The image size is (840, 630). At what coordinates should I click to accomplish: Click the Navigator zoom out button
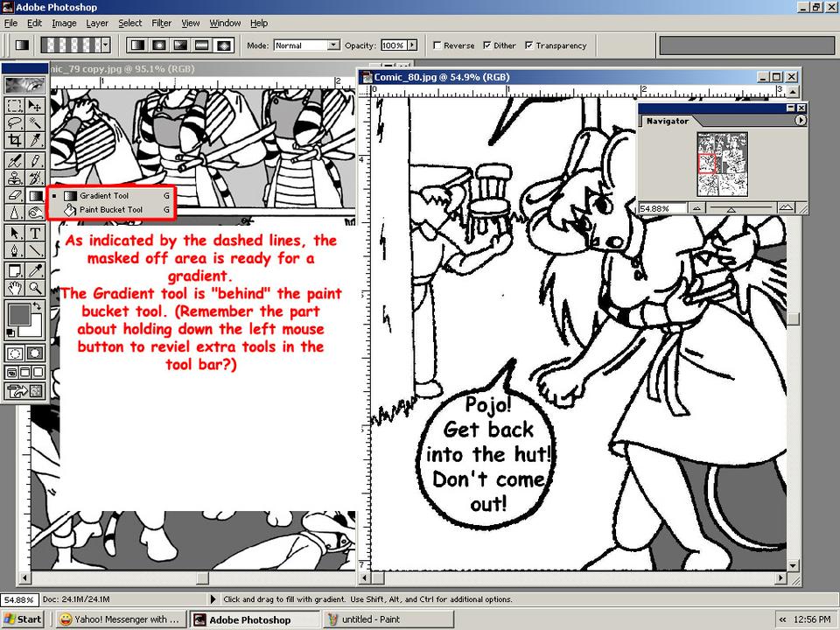pyautogui.click(x=696, y=208)
